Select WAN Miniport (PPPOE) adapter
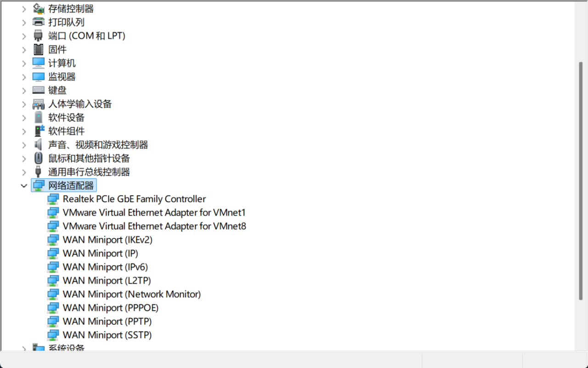Screen dimensions: 588x368 [110, 308]
